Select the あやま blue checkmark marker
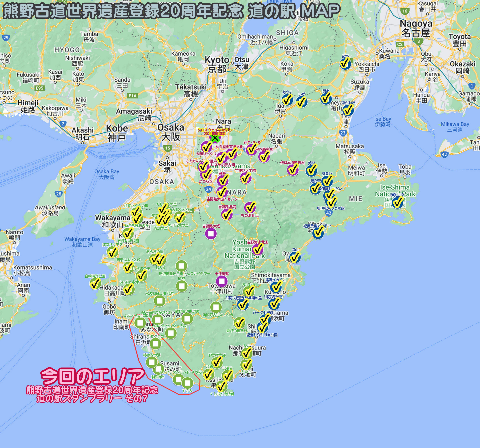 click(287, 100)
